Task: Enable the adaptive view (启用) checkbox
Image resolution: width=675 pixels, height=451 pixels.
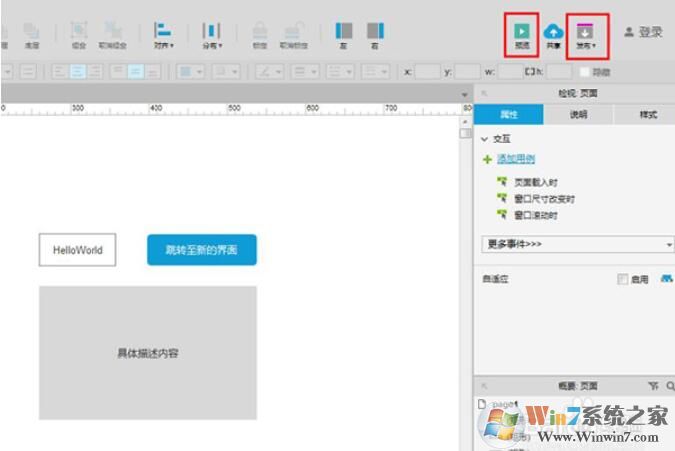Action: pyautogui.click(x=623, y=279)
